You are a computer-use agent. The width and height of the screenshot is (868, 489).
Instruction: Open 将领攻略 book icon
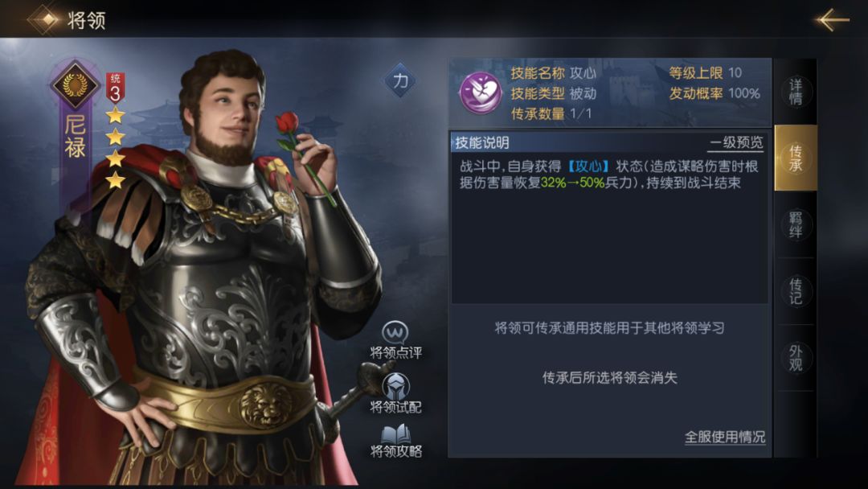click(395, 434)
